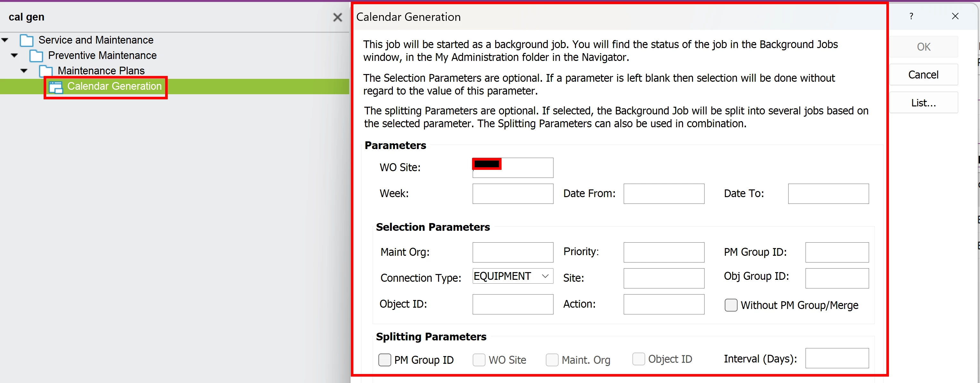980x383 pixels.
Task: Click the Cancel button
Action: [923, 75]
